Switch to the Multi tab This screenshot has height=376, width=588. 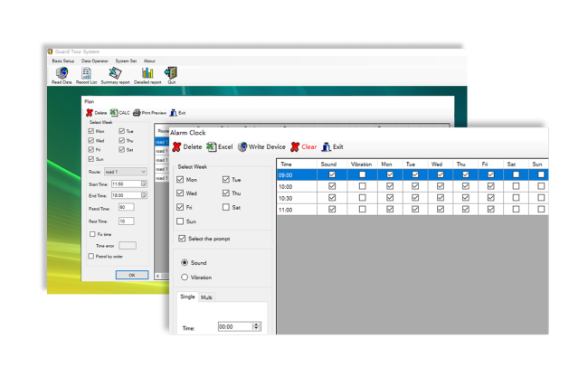[206, 297]
